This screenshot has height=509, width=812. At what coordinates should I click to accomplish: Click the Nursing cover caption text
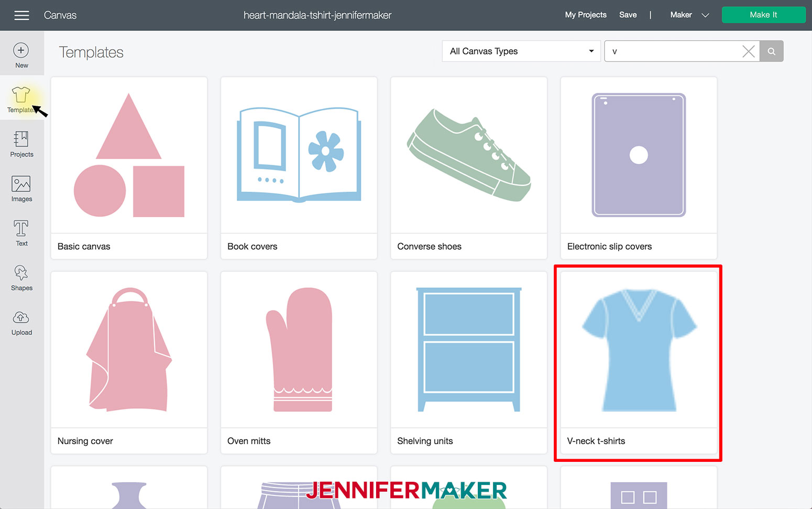coord(85,441)
